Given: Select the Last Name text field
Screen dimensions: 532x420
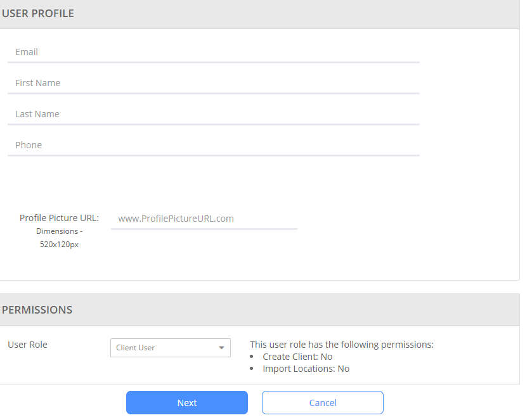Looking at the screenshot, I should 214,114.
